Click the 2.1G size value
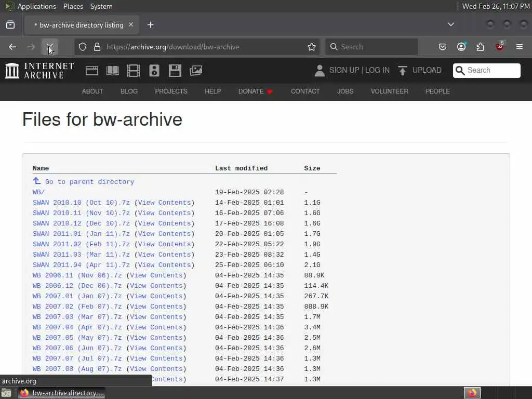 point(312,265)
